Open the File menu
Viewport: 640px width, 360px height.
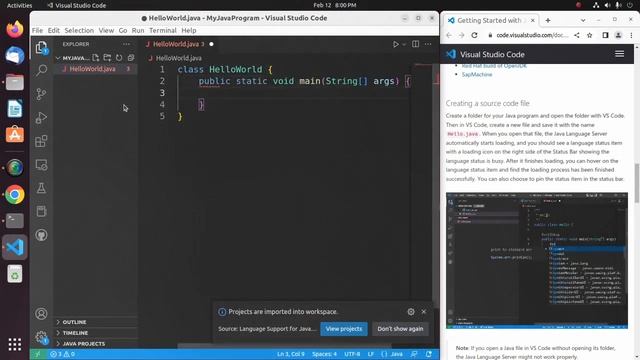(37, 30)
